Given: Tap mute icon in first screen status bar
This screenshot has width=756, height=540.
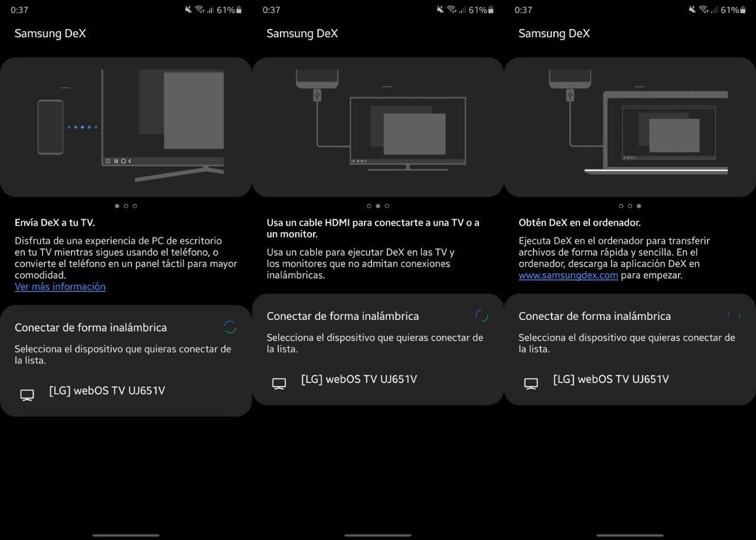Looking at the screenshot, I should 188,9.
